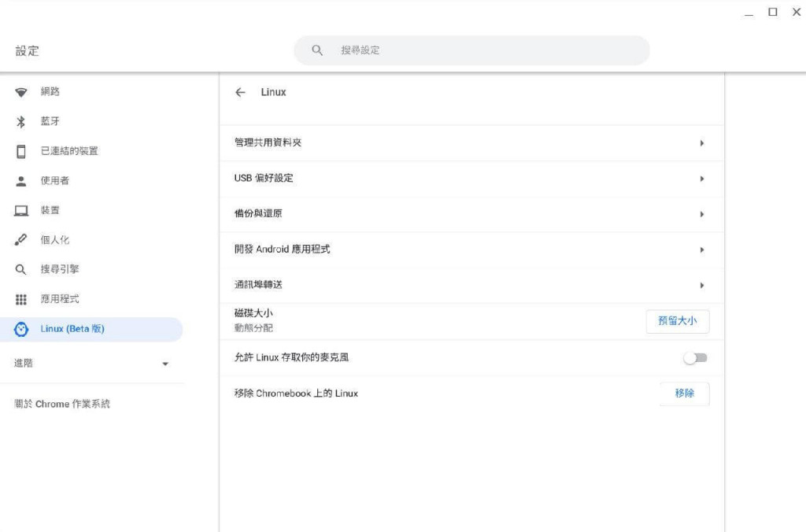Click the 磁碟大小 label
806x532 pixels.
(x=253, y=313)
